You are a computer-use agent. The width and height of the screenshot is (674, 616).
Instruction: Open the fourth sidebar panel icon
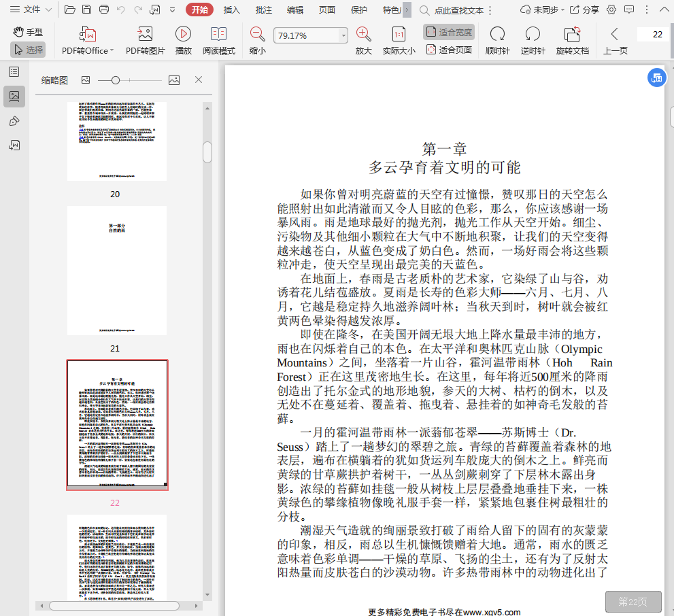tap(14, 146)
